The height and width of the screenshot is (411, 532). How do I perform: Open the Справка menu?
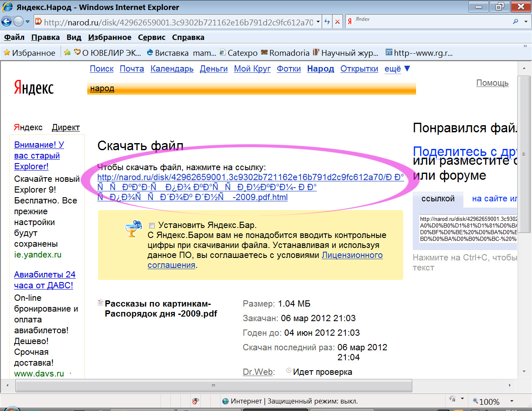click(188, 37)
